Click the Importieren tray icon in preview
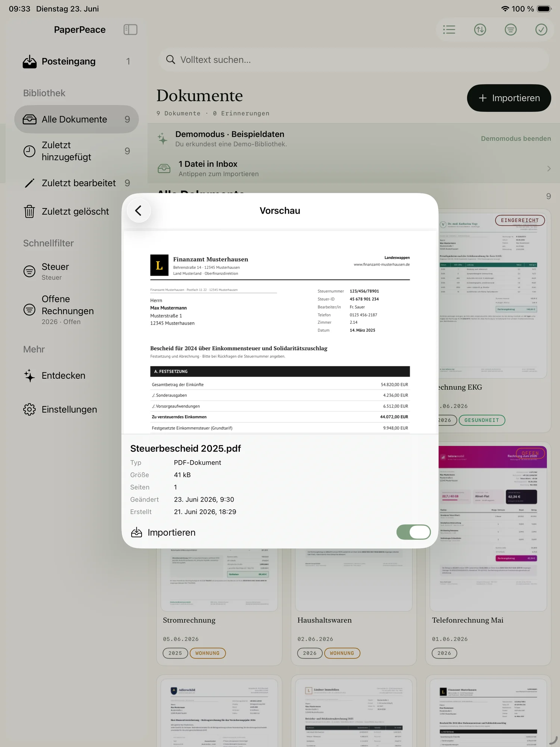This screenshot has width=560, height=747. (137, 532)
